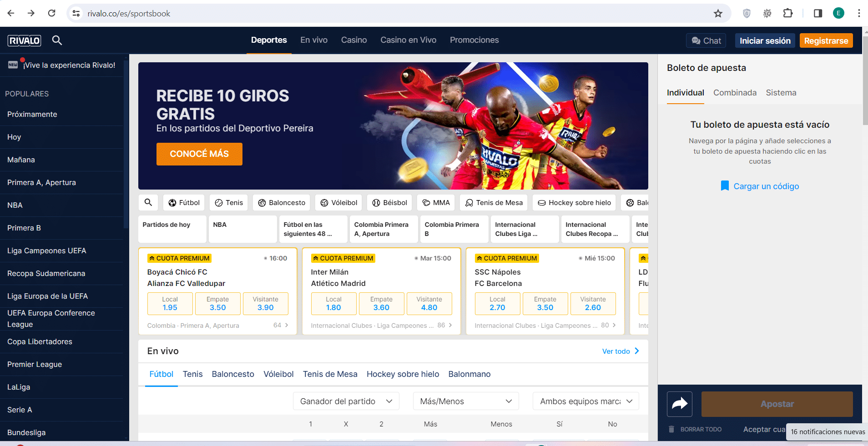The height and width of the screenshot is (446, 868).
Task: Click the browser forward arrow
Action: point(31,13)
